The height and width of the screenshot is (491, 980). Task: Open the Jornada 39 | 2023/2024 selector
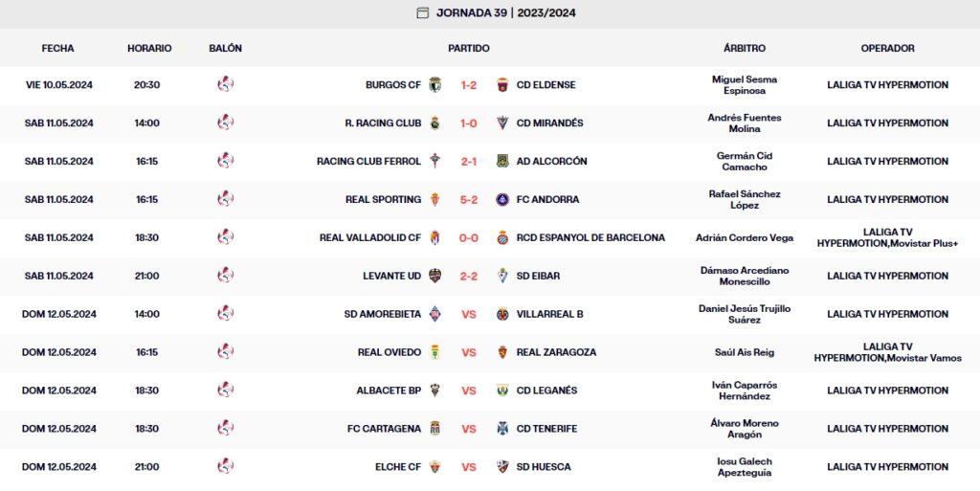505,13
